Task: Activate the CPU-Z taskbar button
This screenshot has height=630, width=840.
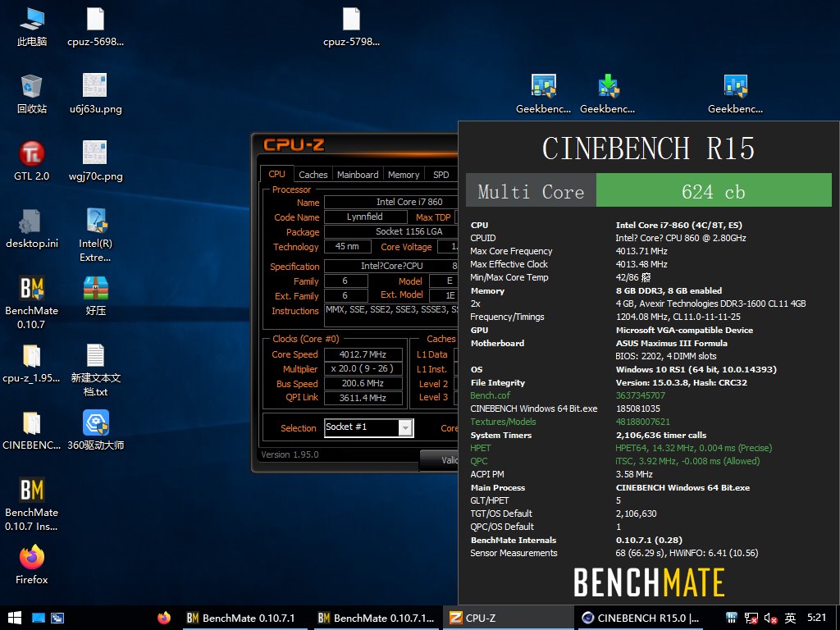Action: click(x=508, y=618)
